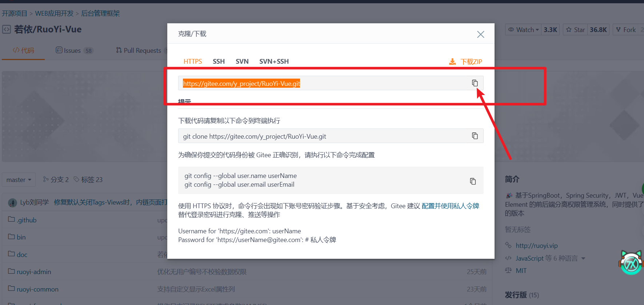View 分支 2 branches
Image resolution: width=644 pixels, height=305 pixels.
(x=56, y=179)
